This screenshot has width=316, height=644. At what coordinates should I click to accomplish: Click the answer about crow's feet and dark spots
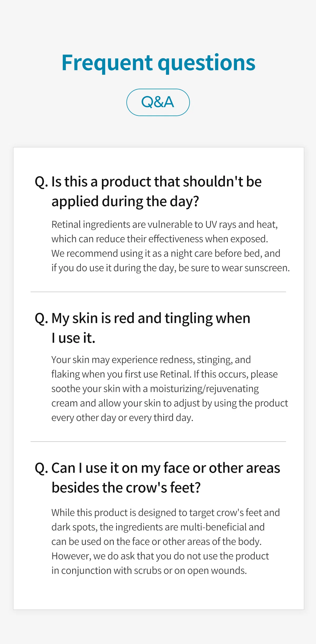click(x=165, y=541)
